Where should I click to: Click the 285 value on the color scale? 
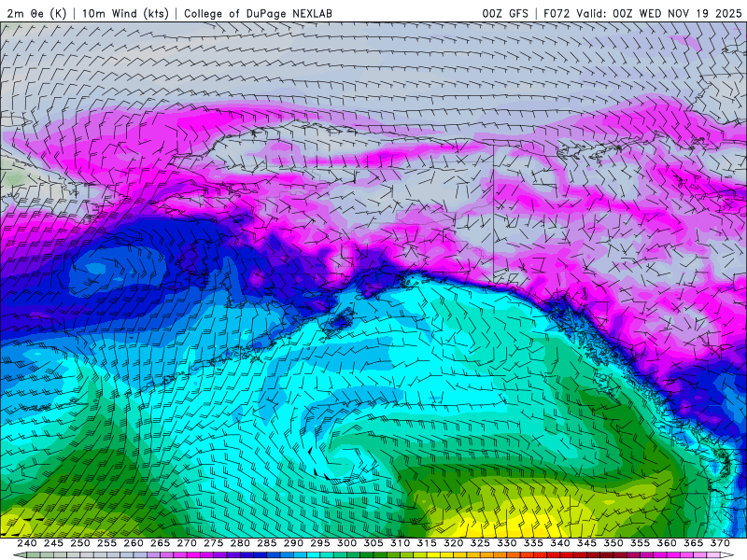(x=267, y=543)
